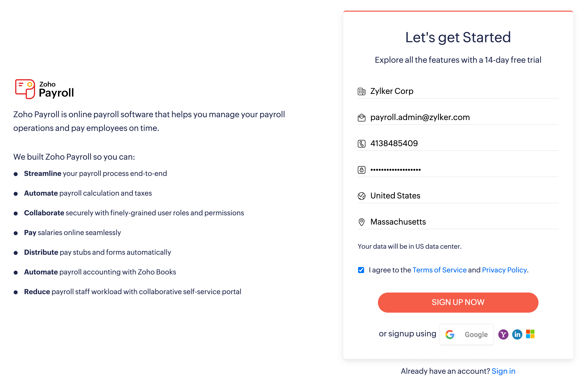Click the payroll.admin@zylker.com email field
This screenshot has width=588, height=380.
pos(462,117)
